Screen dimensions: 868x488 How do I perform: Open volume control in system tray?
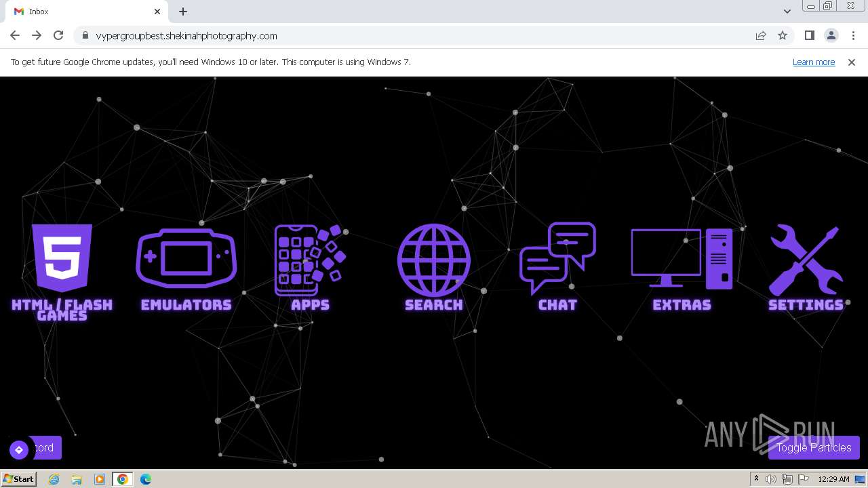771,479
